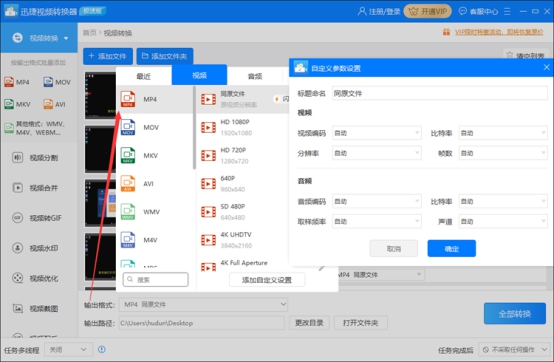Select SD 480P resolution preset
Screen dimensions: 554x362
point(243,212)
